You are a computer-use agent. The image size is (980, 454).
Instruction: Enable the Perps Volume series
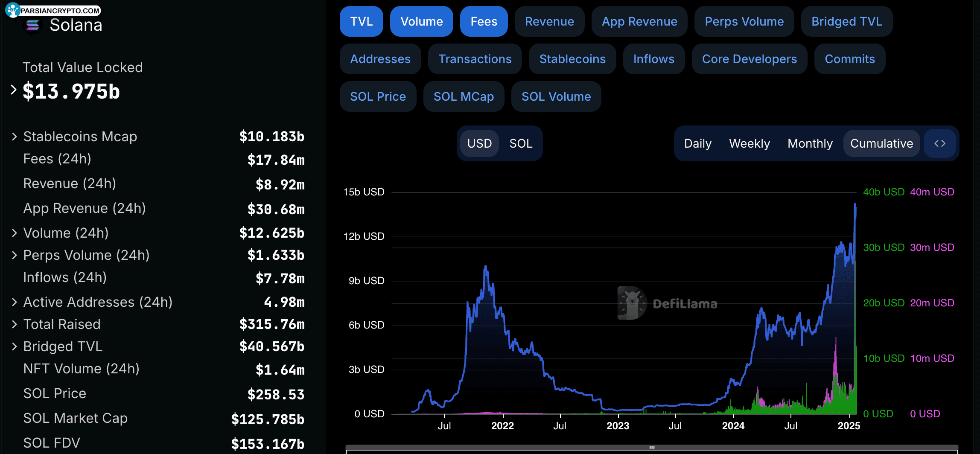(744, 21)
